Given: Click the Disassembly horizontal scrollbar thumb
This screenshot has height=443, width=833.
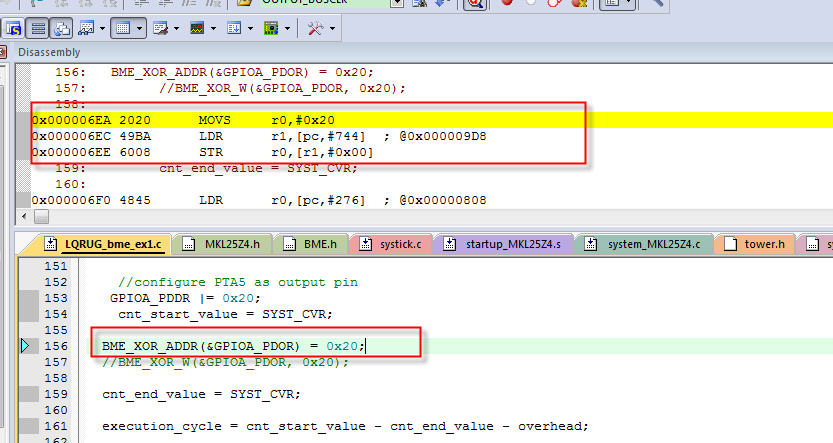Looking at the screenshot, I should 41,217.
